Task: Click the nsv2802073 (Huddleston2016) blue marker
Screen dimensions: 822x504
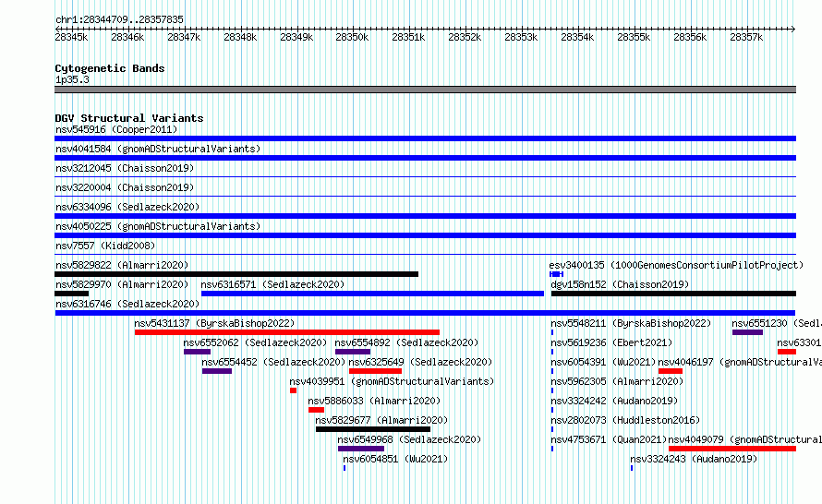Action: click(x=552, y=429)
